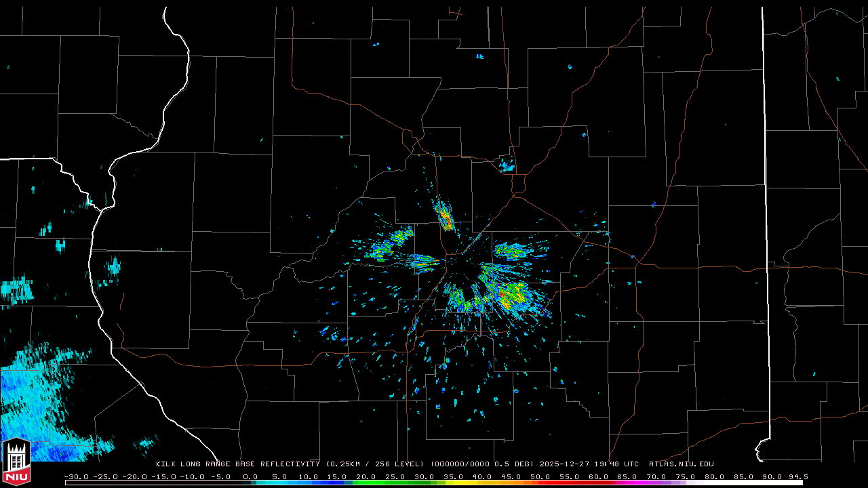Click the 55.0 scale label
The height and width of the screenshot is (488, 868).
pos(570,476)
